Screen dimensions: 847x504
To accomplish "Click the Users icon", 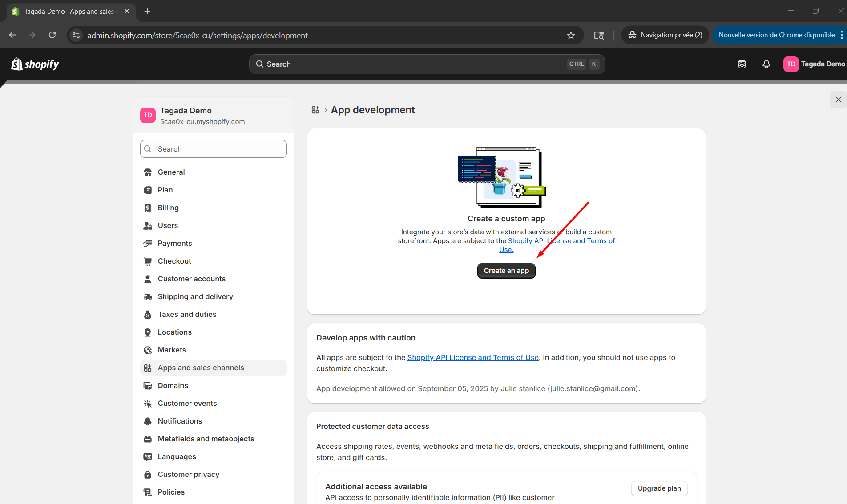I will click(148, 226).
